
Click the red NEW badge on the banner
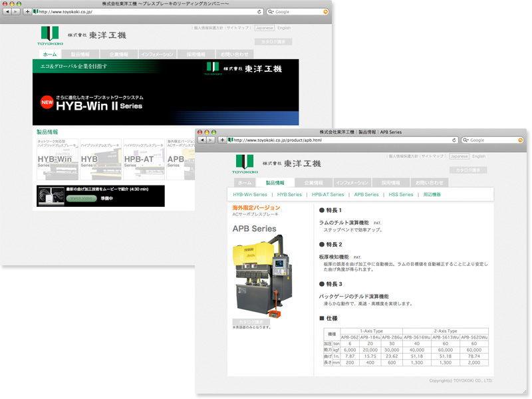[x=47, y=103]
